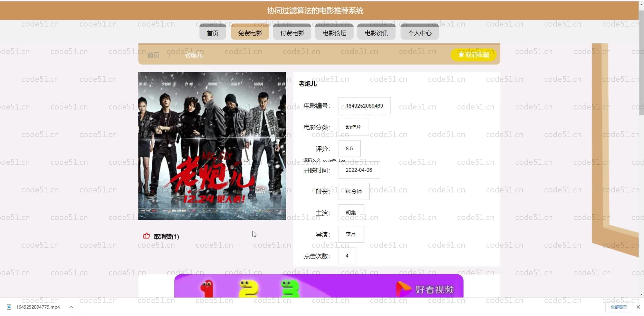644x316 pixels.
Task: Open the 付费电影 tab
Action: [x=292, y=32]
